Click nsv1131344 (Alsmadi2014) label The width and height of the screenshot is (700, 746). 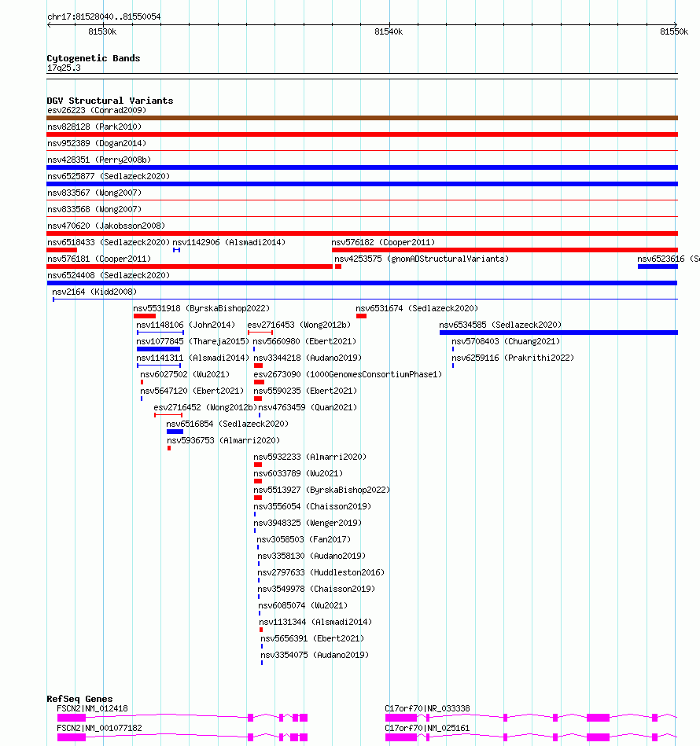(315, 623)
